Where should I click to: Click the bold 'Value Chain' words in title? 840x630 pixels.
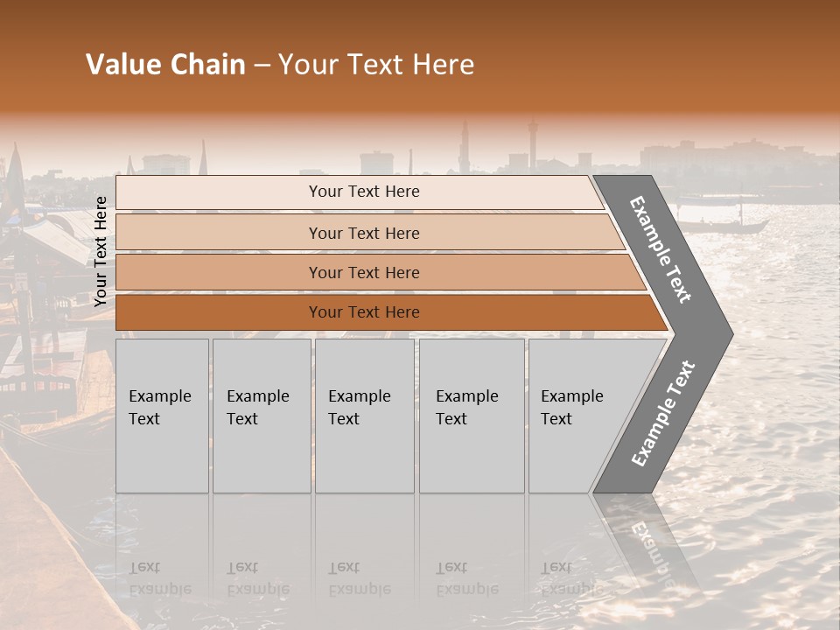[x=165, y=64]
